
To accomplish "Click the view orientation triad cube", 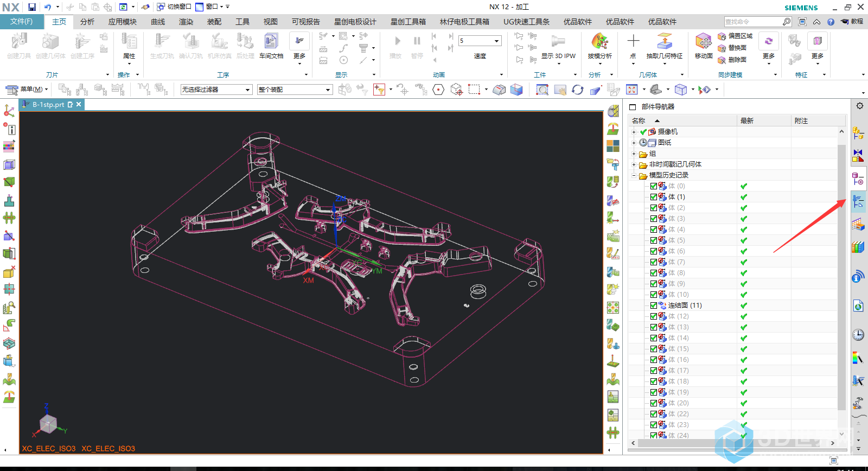I will click(x=48, y=424).
